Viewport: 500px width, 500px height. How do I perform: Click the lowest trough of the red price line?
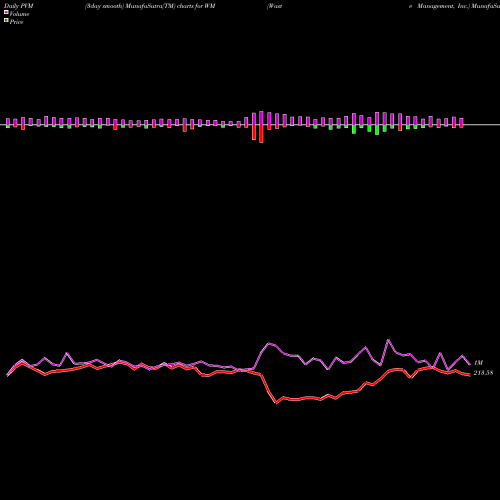pyautogui.click(x=276, y=403)
